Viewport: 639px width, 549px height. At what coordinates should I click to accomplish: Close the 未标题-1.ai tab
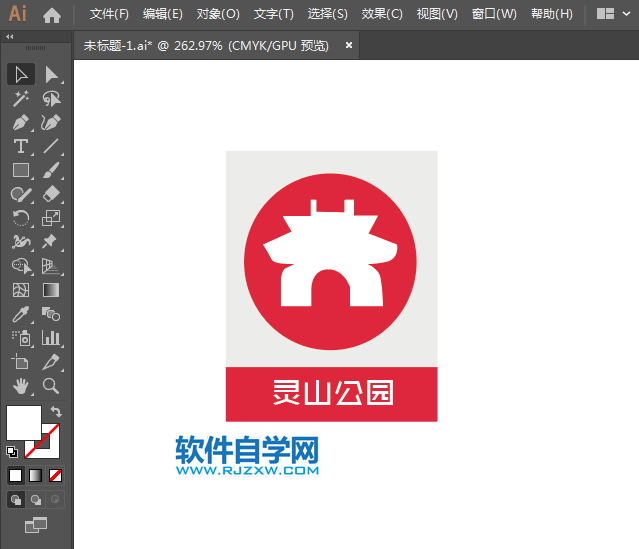349,45
